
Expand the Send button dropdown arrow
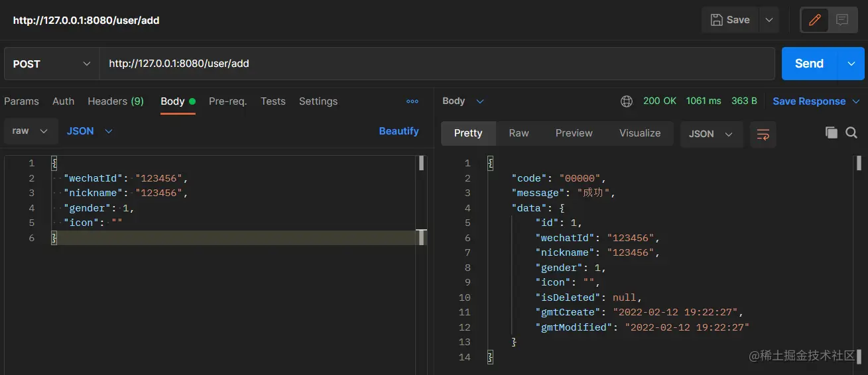[851, 64]
